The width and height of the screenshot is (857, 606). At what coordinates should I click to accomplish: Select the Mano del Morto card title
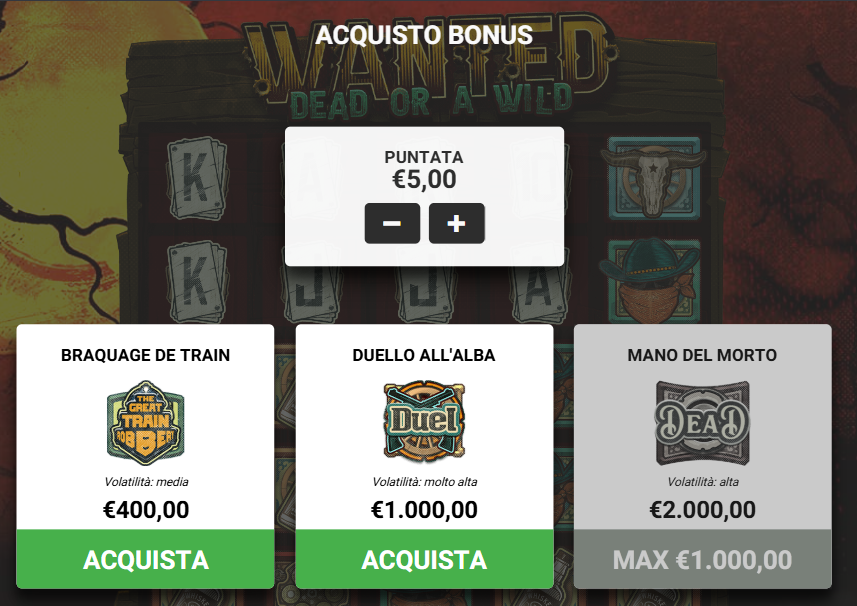coord(702,355)
